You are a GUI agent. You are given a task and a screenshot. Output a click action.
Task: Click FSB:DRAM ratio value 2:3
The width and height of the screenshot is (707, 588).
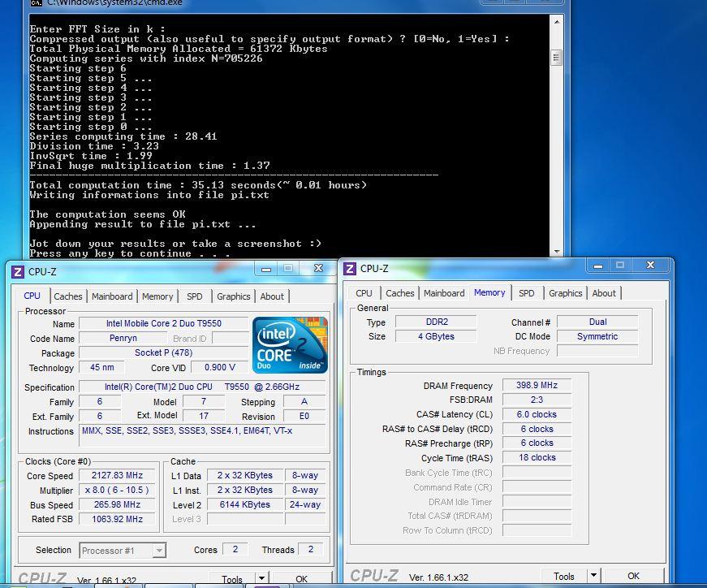(537, 400)
